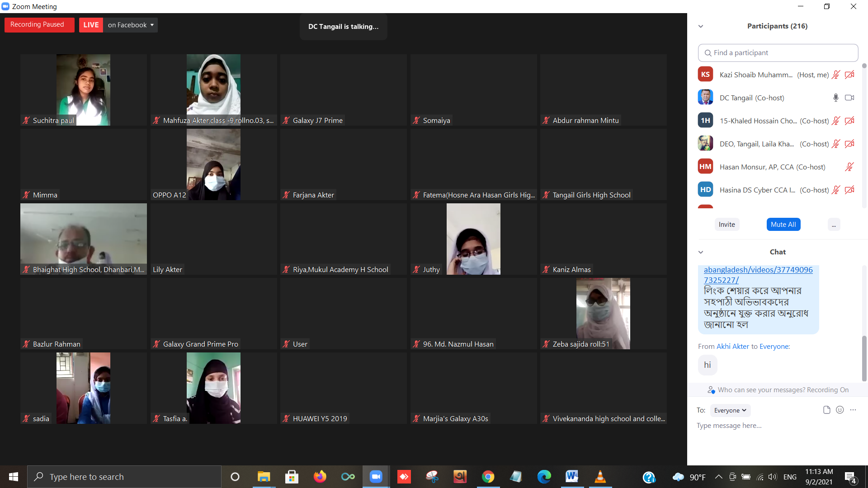The width and height of the screenshot is (868, 488).
Task: Click the HD avatar of Hasina DS
Action: point(705,189)
